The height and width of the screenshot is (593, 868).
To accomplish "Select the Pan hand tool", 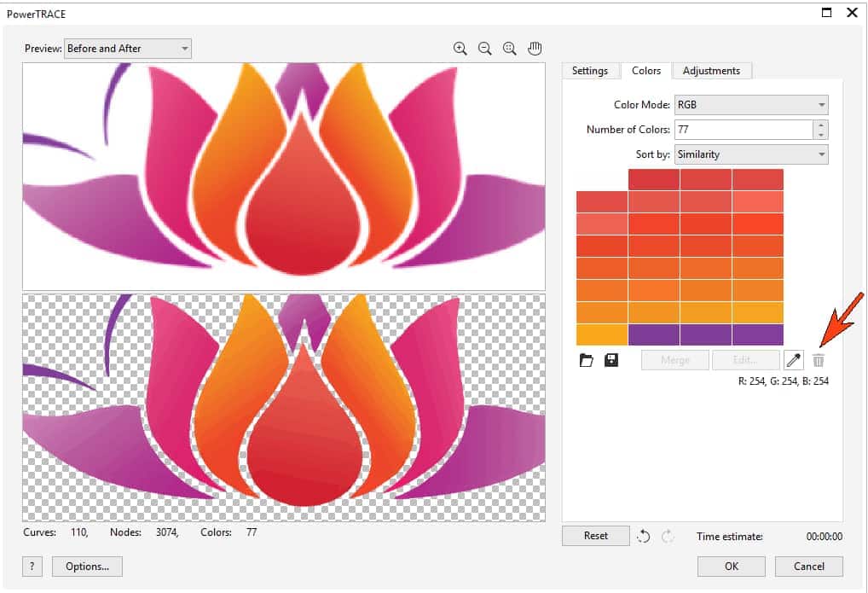I will [x=535, y=48].
